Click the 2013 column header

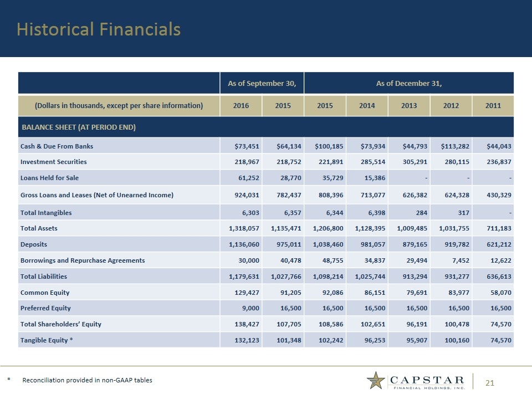tap(408, 105)
